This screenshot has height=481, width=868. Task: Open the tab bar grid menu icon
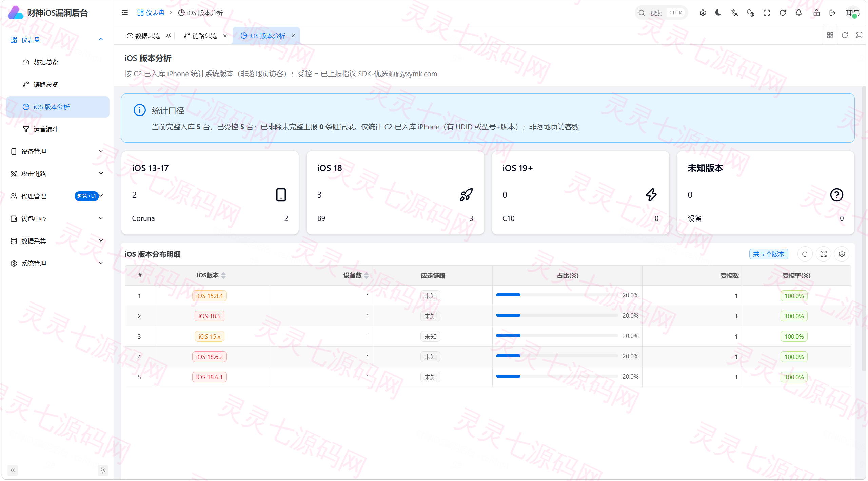pyautogui.click(x=830, y=35)
